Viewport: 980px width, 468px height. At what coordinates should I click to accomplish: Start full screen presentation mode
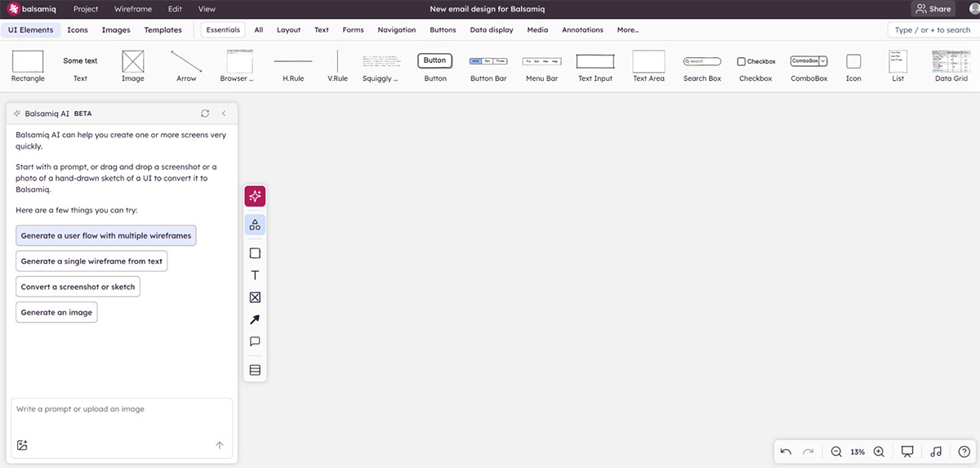906,452
